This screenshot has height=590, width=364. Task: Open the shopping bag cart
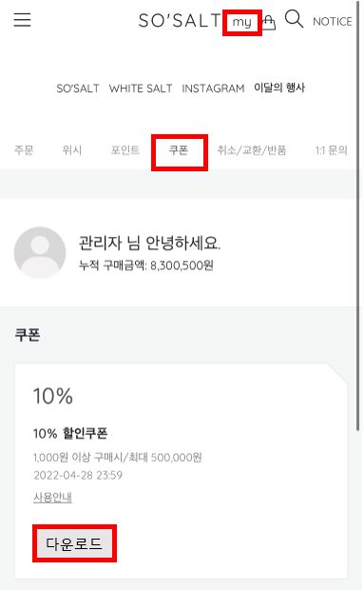coord(269,22)
